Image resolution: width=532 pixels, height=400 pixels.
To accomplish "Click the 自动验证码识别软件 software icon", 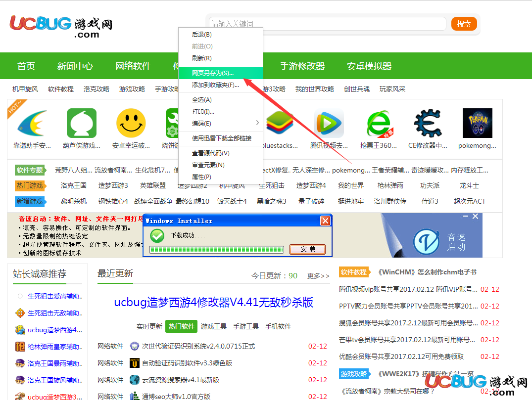I will coord(135,363).
